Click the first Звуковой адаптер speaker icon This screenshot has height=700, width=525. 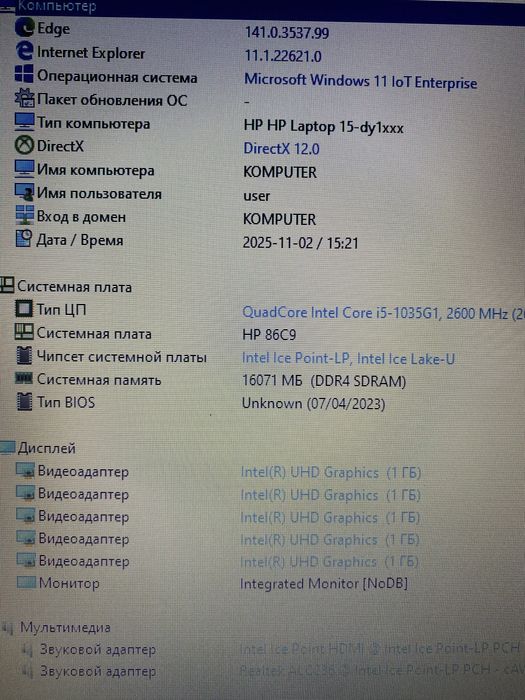pyautogui.click(x=28, y=650)
